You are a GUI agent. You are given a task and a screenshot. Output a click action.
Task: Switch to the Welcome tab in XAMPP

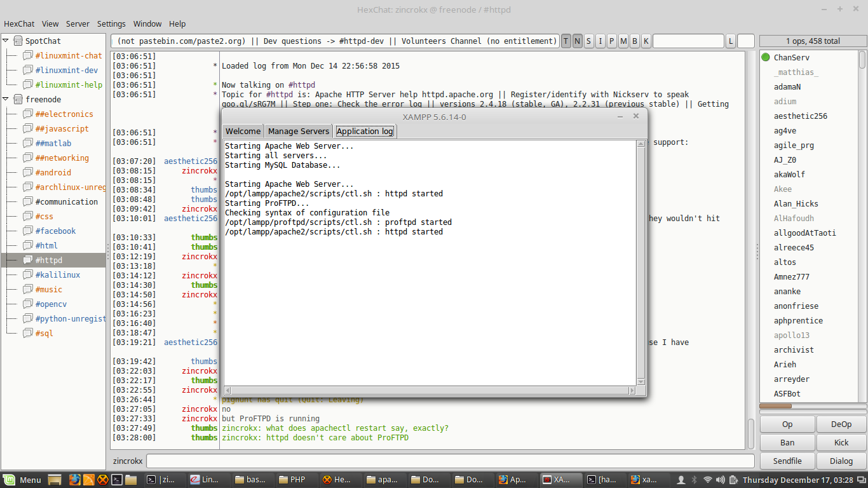243,131
